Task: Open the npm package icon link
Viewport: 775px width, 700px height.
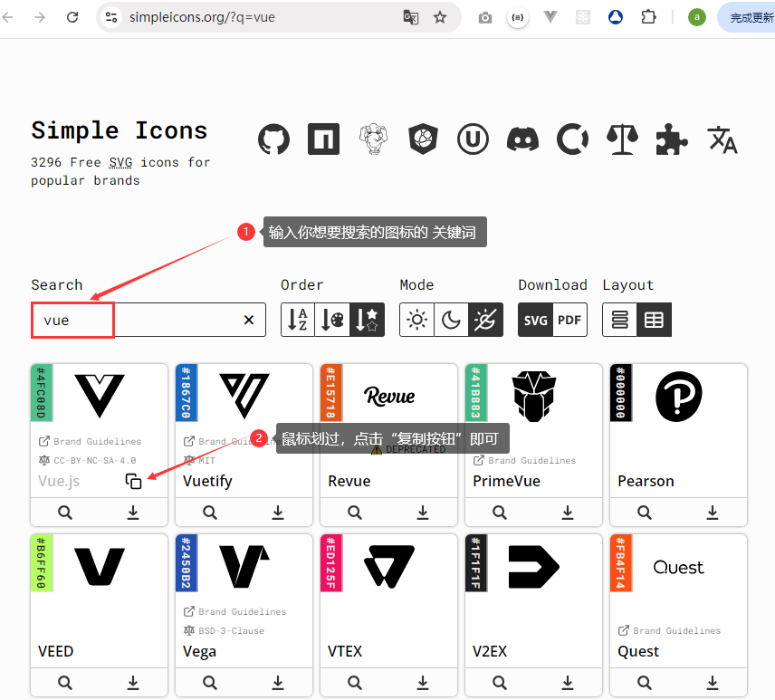Action: [323, 139]
